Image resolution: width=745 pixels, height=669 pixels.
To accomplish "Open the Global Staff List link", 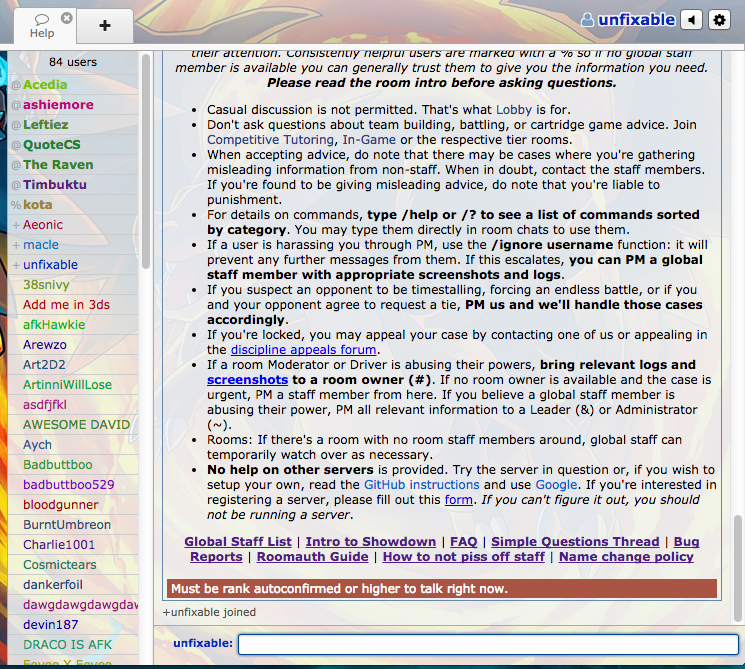I will pyautogui.click(x=238, y=542).
